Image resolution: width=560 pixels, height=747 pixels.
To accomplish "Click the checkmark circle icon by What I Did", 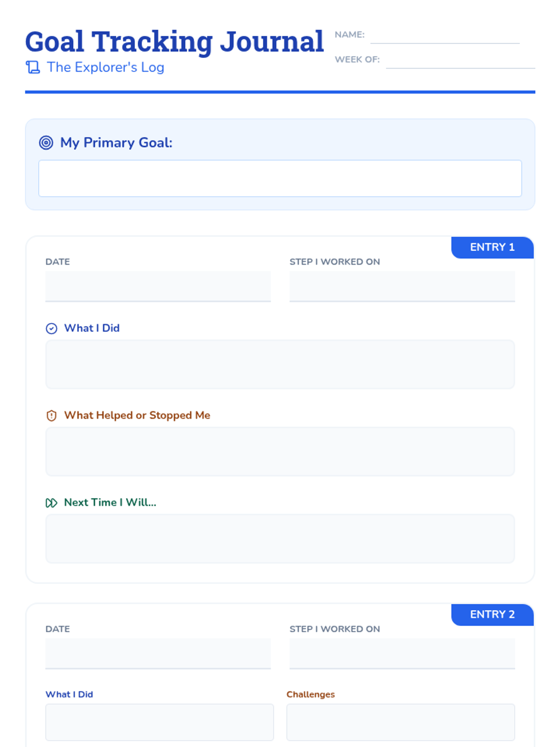I will (x=51, y=328).
